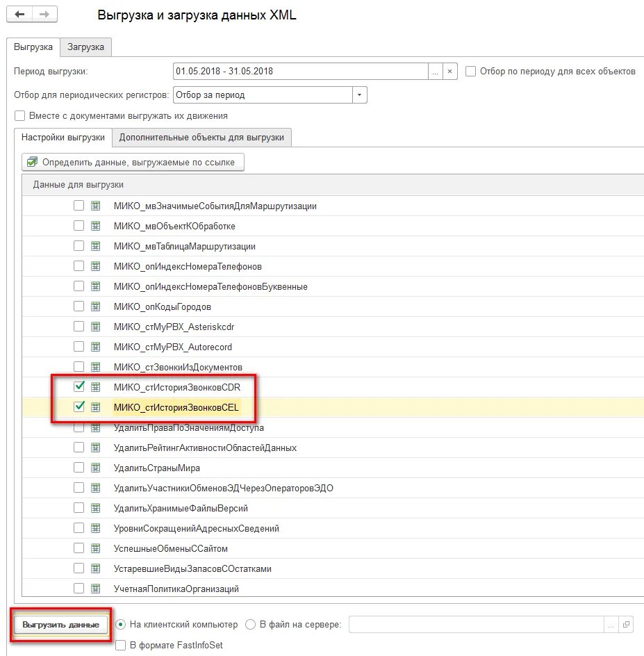Select 'В файл на сервере' radio button
Screen dimensions: 644x656
click(251, 625)
